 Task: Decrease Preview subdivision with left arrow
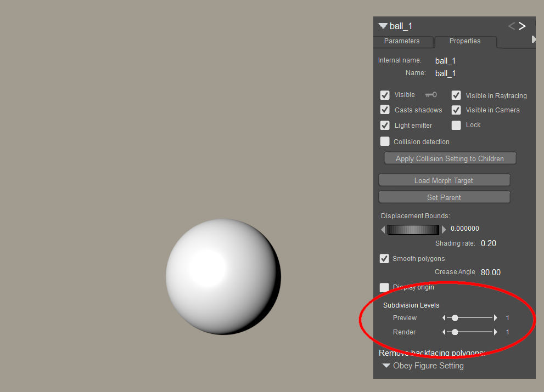click(x=444, y=318)
